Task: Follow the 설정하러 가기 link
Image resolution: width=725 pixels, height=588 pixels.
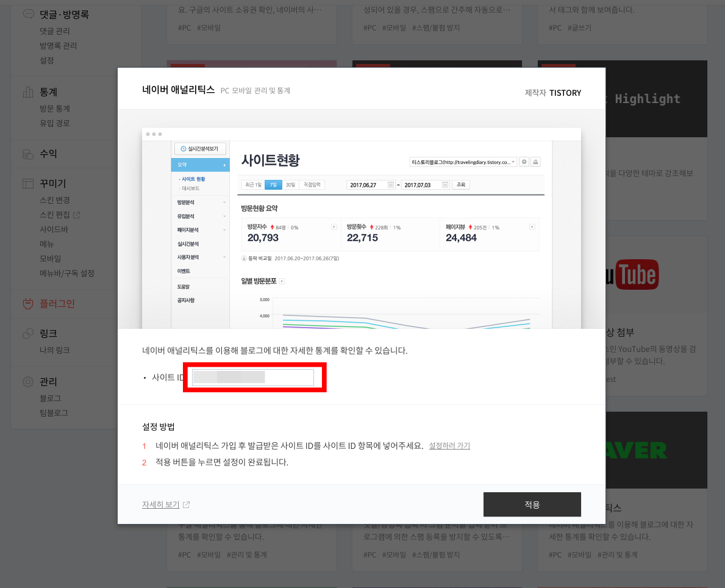Action: (449, 445)
